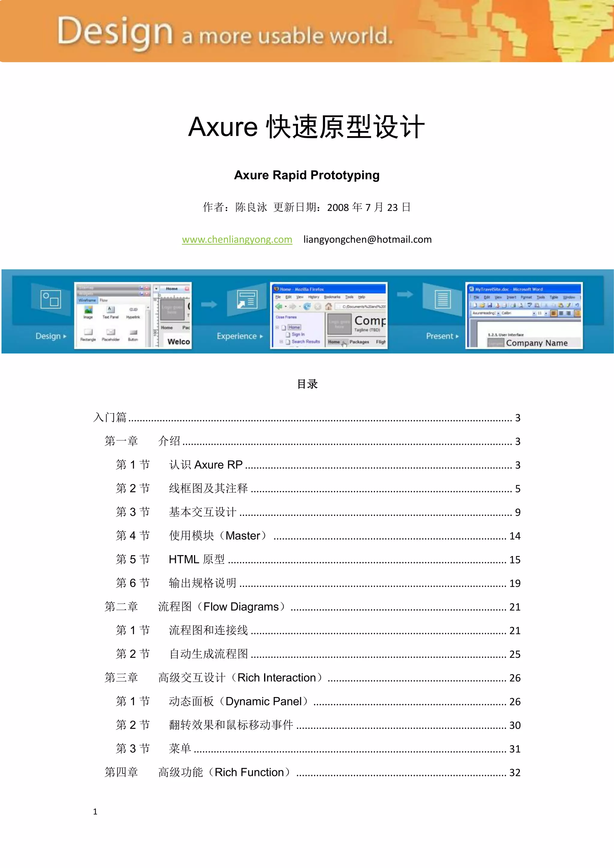Select the Home page in sitemap tree
Screen dimensions: 614x868
[x=294, y=327]
